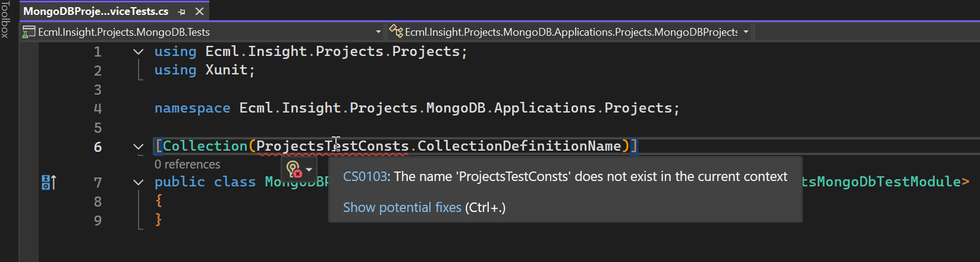The width and height of the screenshot is (980, 262).
Task: Click the error lightbulb quick-actions icon
Action: [x=294, y=169]
